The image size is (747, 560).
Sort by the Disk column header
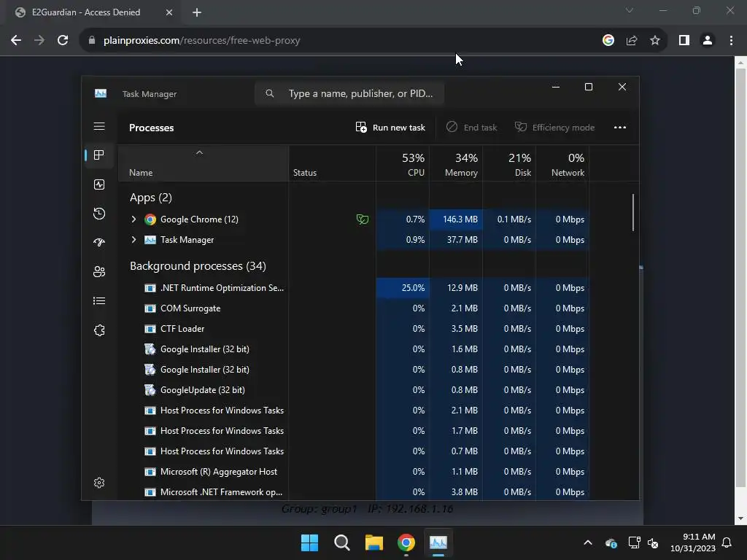click(x=509, y=164)
